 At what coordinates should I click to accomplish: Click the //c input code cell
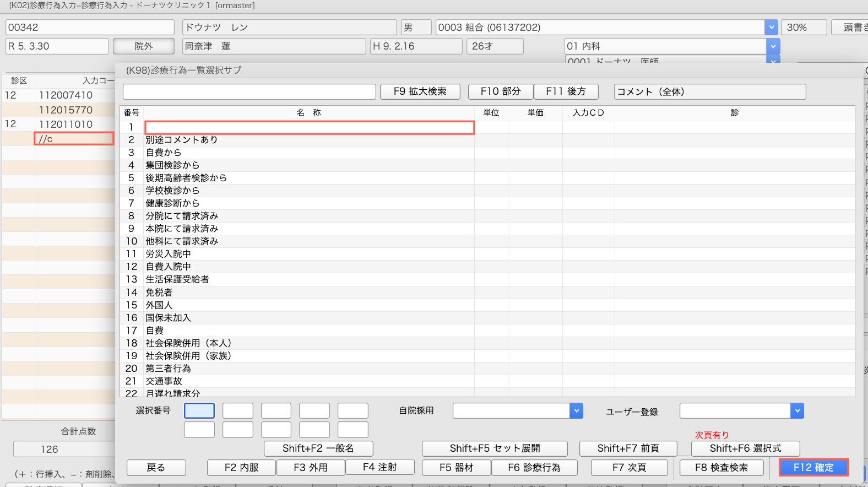pos(74,139)
